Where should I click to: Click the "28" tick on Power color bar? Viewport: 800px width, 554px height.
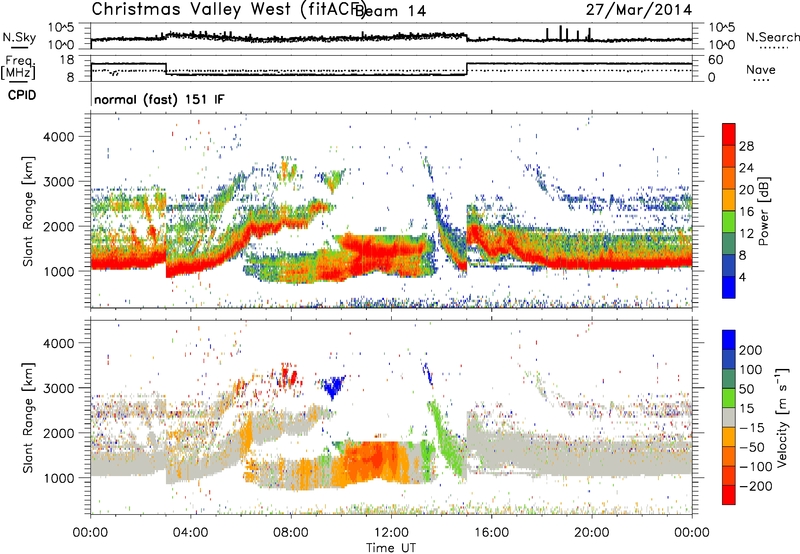(746, 146)
